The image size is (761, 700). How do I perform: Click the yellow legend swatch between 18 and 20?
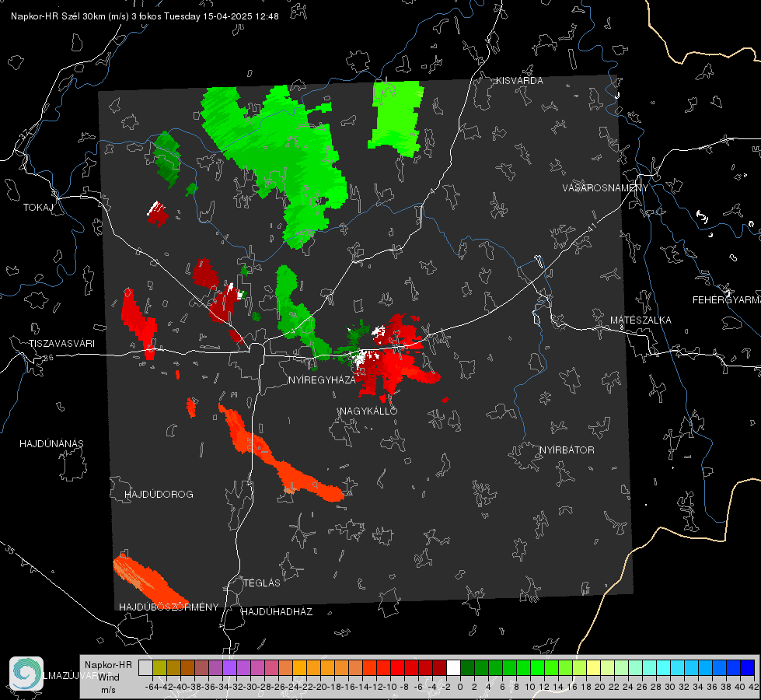click(594, 667)
